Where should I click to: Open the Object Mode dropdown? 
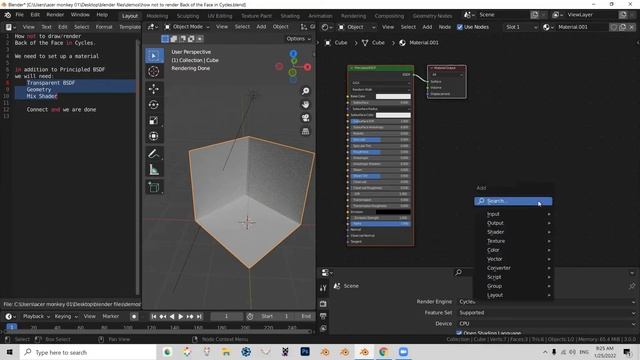pos(187,27)
